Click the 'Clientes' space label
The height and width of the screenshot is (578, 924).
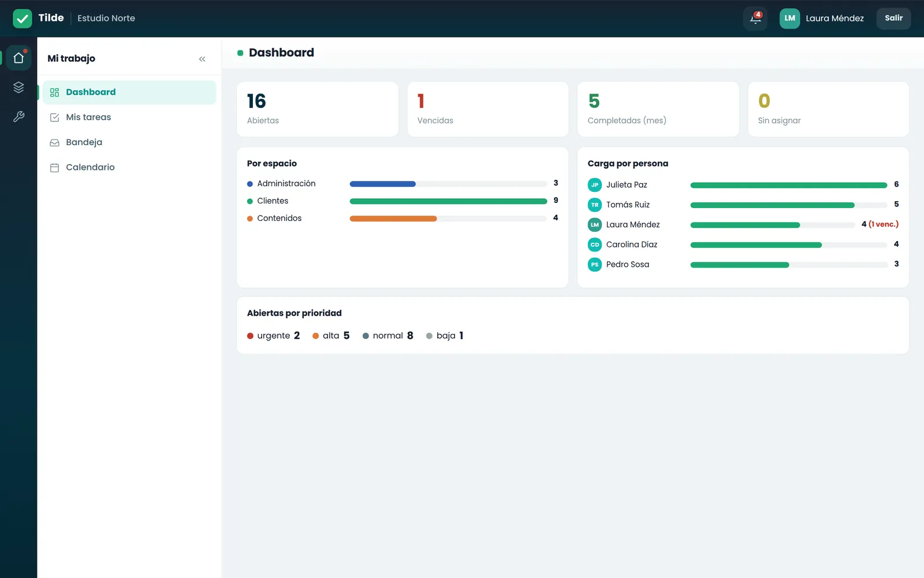click(273, 201)
